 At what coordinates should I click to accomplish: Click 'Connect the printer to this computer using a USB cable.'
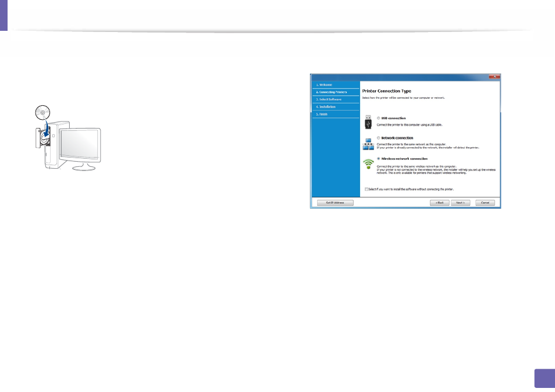coord(410,125)
